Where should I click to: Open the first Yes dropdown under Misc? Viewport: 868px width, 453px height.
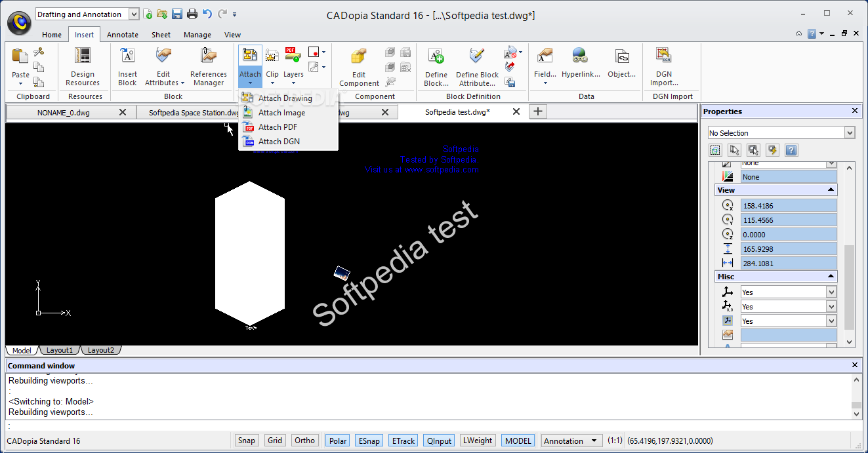(832, 292)
